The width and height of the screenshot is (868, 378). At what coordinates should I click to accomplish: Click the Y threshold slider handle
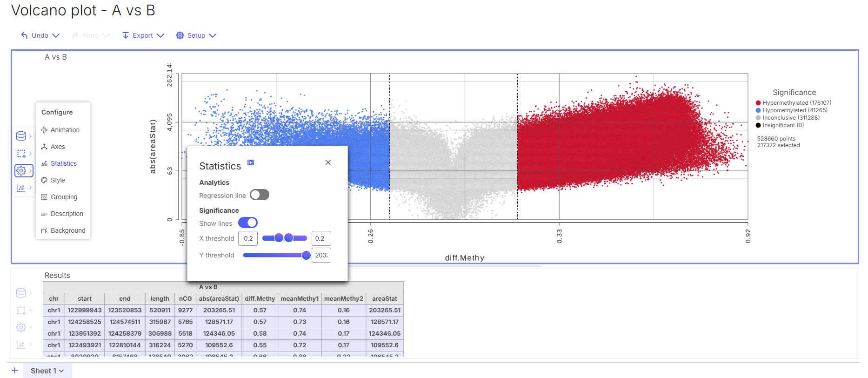[x=306, y=255]
